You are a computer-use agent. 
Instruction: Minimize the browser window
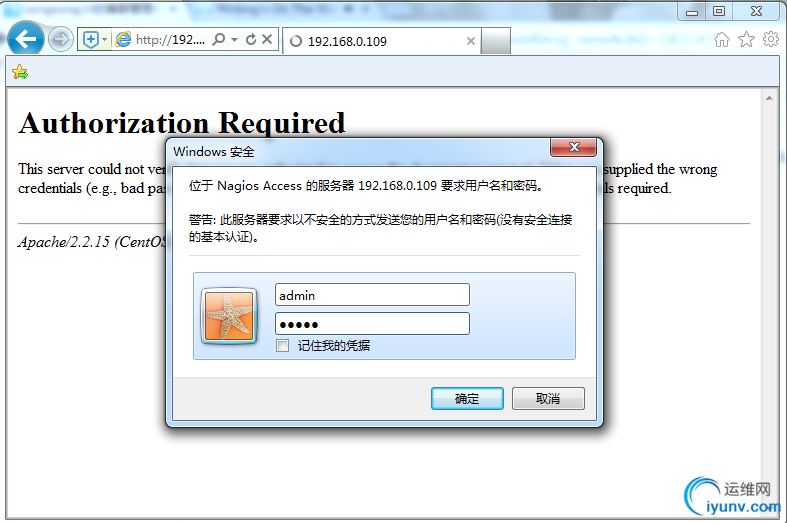[692, 12]
